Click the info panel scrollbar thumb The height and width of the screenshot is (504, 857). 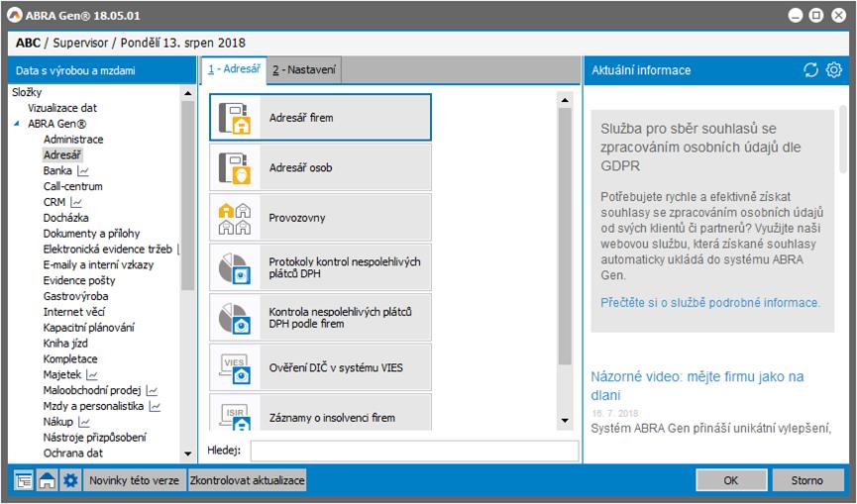(843, 140)
